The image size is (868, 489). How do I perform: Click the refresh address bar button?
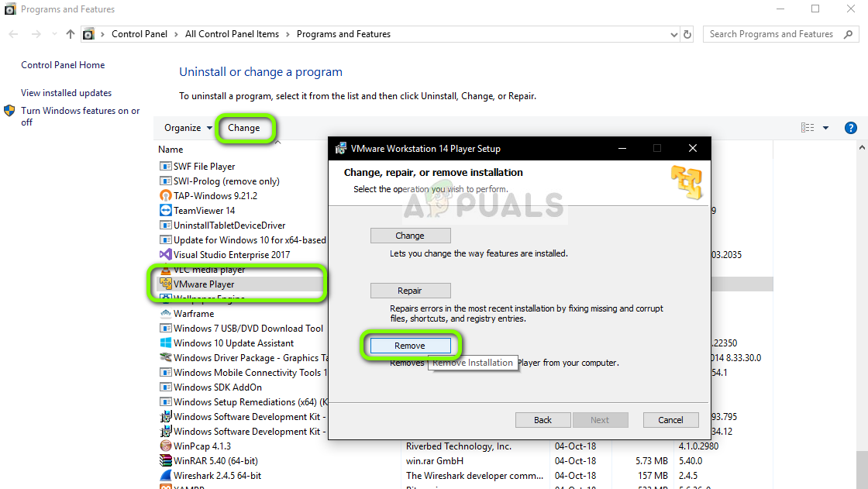coord(687,34)
